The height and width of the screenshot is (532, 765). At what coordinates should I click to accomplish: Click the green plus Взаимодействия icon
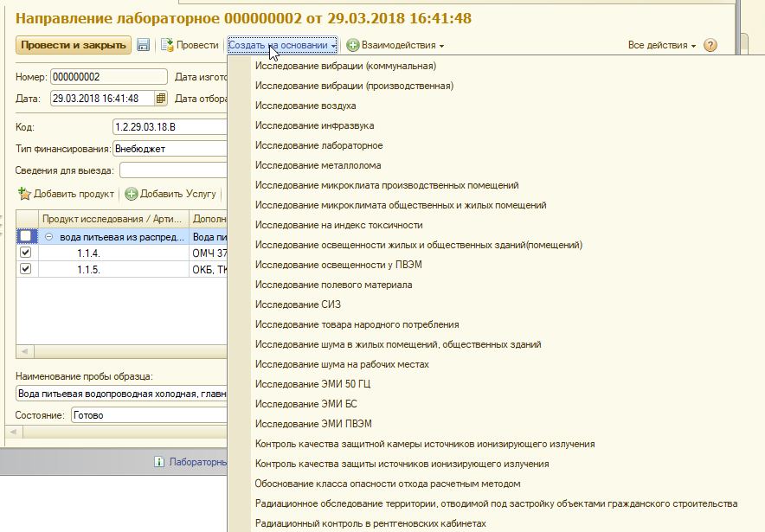(x=353, y=45)
